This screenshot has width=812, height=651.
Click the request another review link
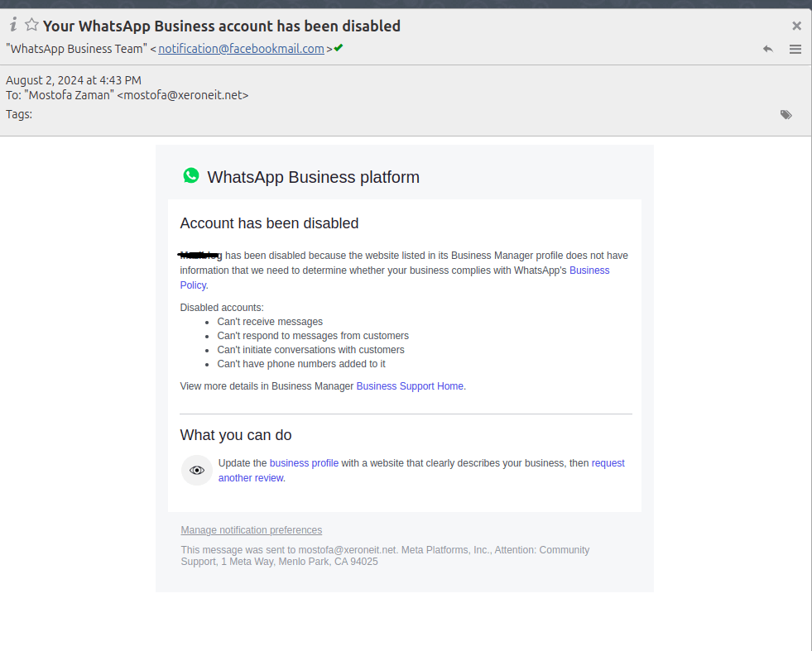pos(608,463)
